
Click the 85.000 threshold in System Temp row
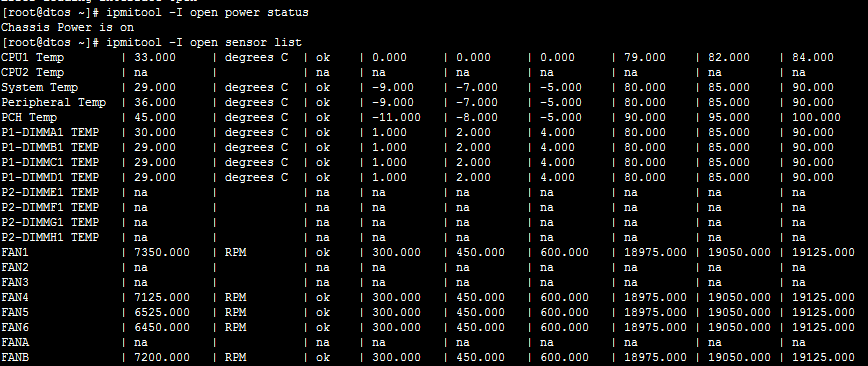729,87
